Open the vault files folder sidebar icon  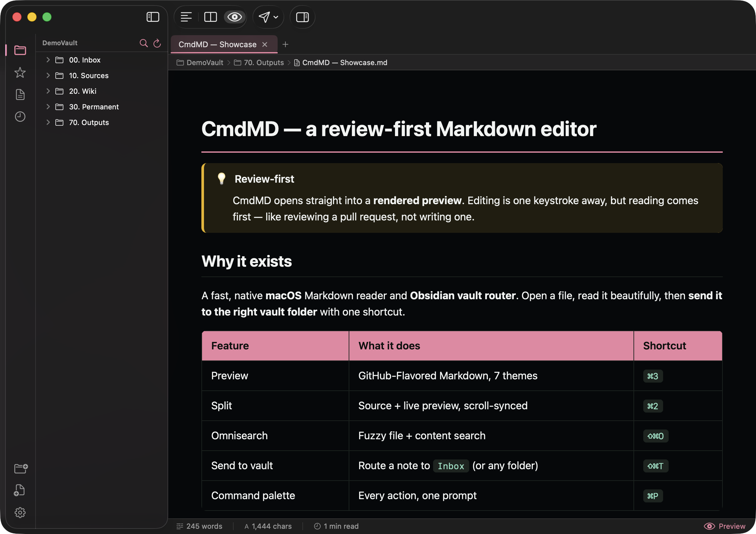coord(20,50)
